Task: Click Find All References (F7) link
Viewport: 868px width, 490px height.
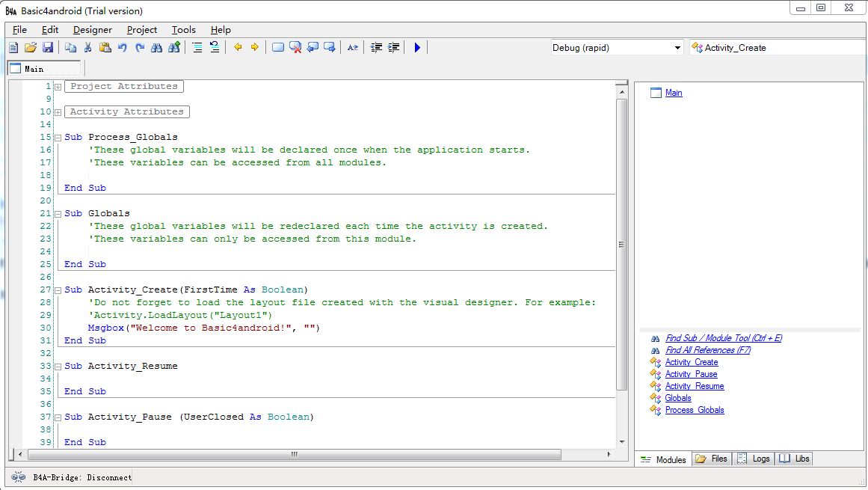Action: coord(708,350)
